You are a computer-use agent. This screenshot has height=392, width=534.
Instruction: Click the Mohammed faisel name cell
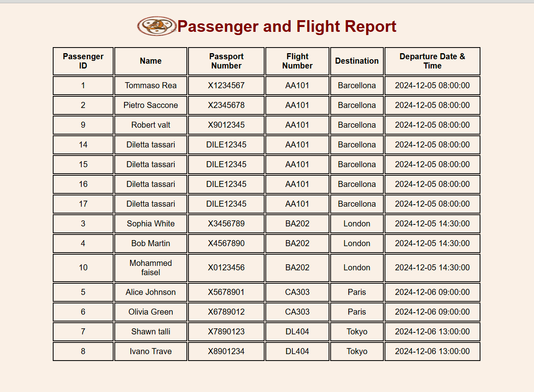(x=151, y=268)
